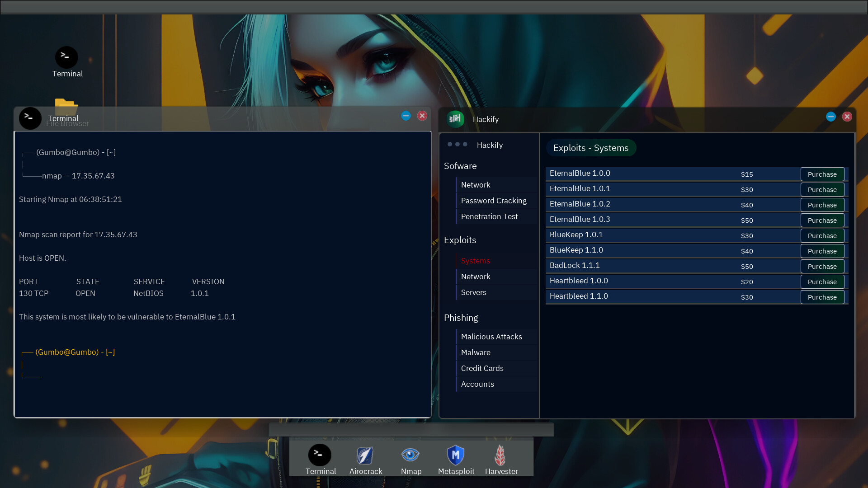
Task: Select the Systems menu under Exploits
Action: click(475, 260)
